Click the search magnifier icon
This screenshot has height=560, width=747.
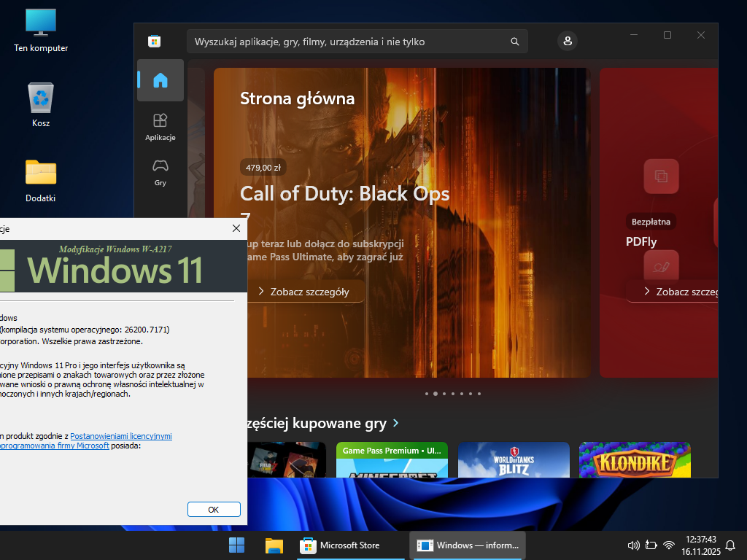pyautogui.click(x=515, y=42)
